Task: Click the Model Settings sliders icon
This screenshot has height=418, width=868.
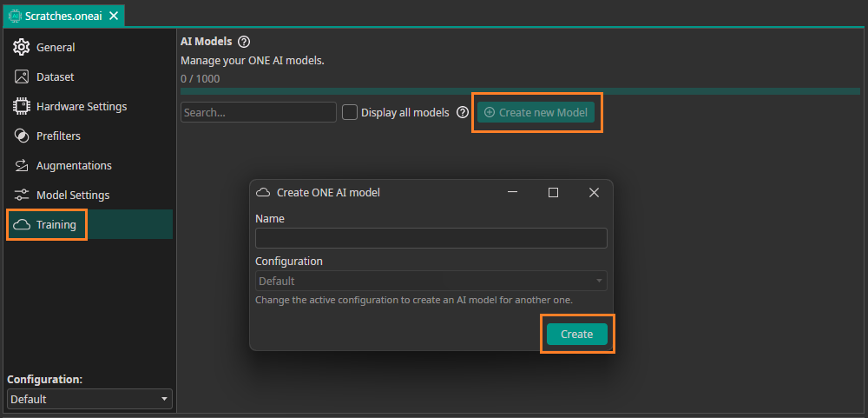Action: click(x=21, y=196)
